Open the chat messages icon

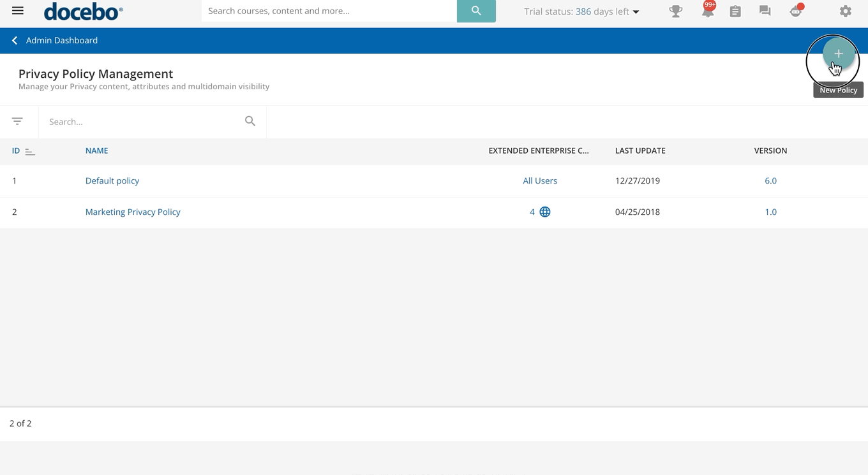click(x=765, y=11)
